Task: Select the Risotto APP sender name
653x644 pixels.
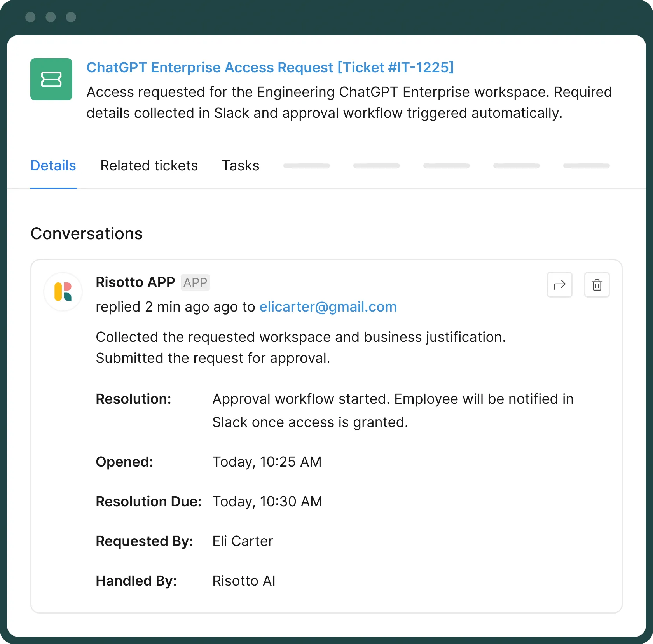Action: pyautogui.click(x=135, y=282)
